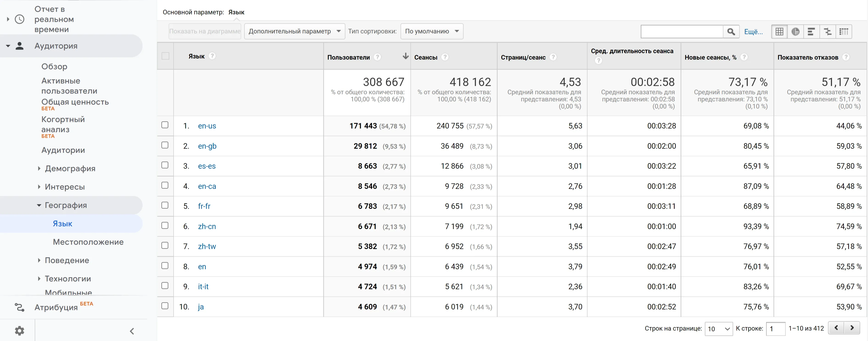Click the Ещё advanced filter link
Viewport: 868px width, 341px height.
pos(753,32)
